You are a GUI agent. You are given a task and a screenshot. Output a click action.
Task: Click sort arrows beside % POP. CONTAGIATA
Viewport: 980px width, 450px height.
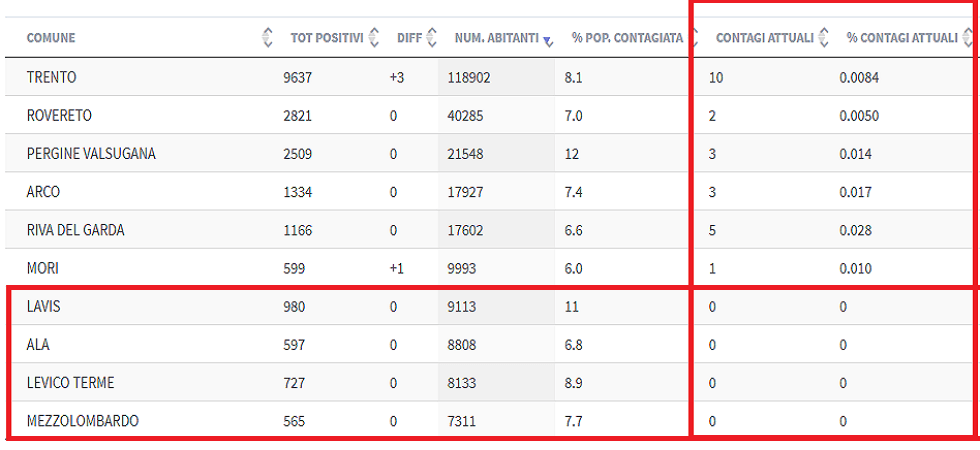(x=690, y=38)
